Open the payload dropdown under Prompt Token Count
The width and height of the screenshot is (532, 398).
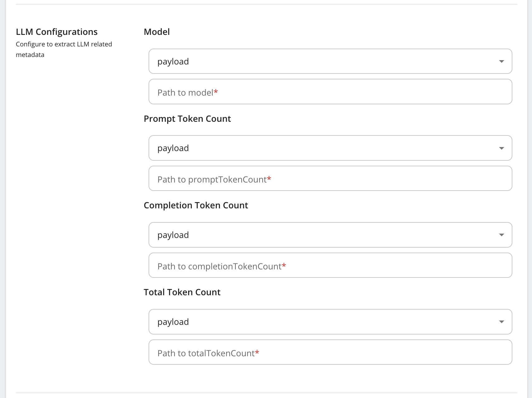click(330, 148)
